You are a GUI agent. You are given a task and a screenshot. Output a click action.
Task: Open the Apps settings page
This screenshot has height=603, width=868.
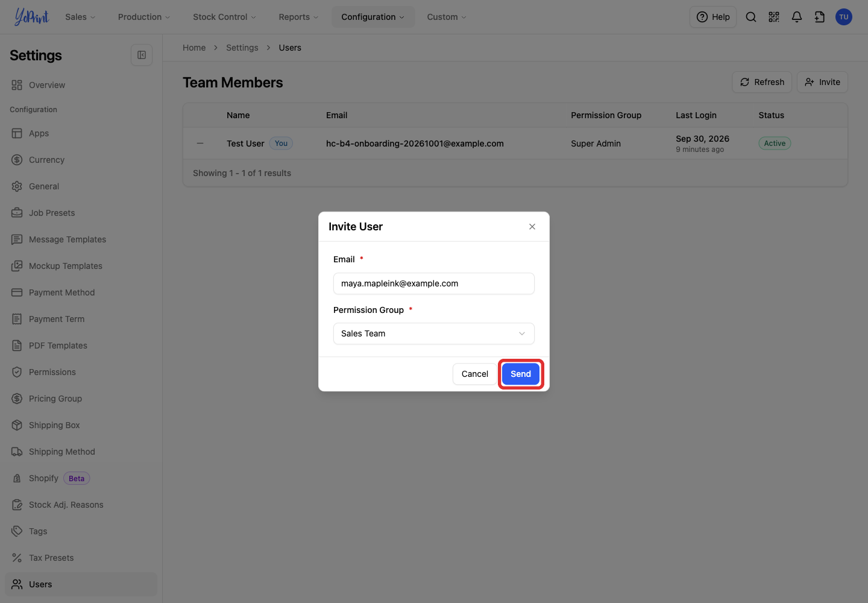click(81, 133)
